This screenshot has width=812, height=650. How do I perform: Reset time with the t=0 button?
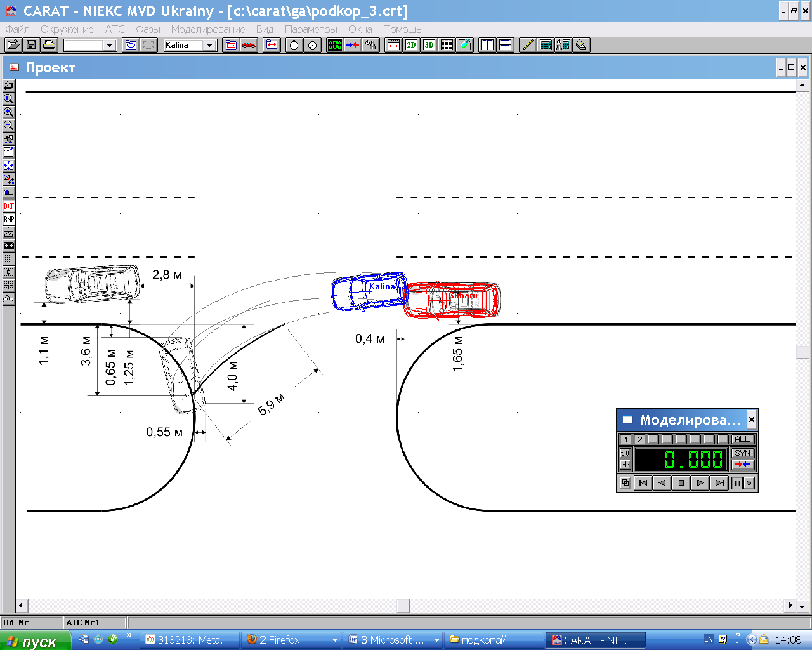tap(625, 453)
